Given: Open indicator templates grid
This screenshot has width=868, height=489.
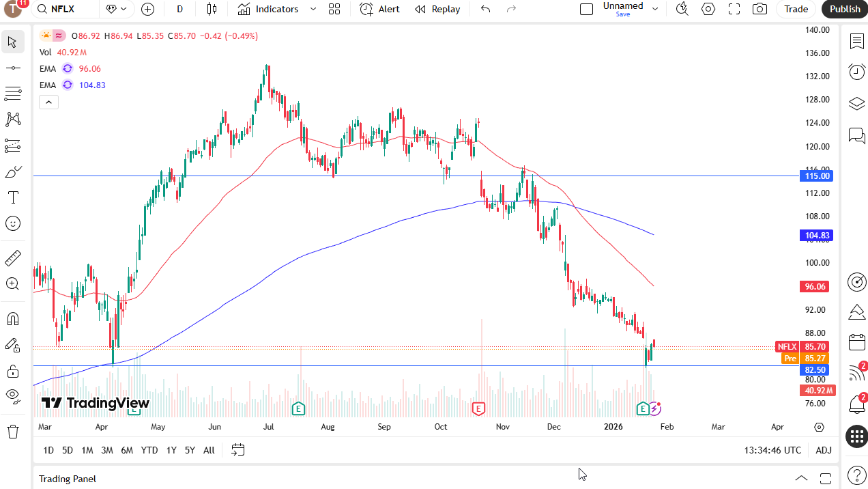Looking at the screenshot, I should (334, 9).
